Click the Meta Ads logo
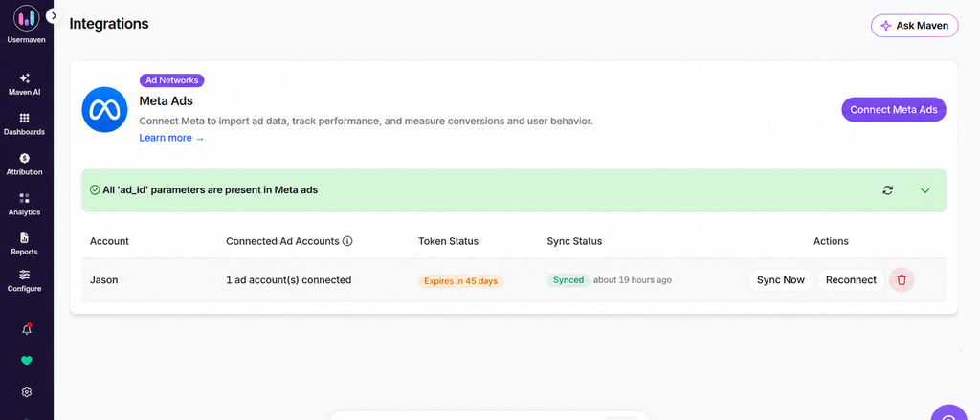This screenshot has width=980, height=420. (104, 109)
